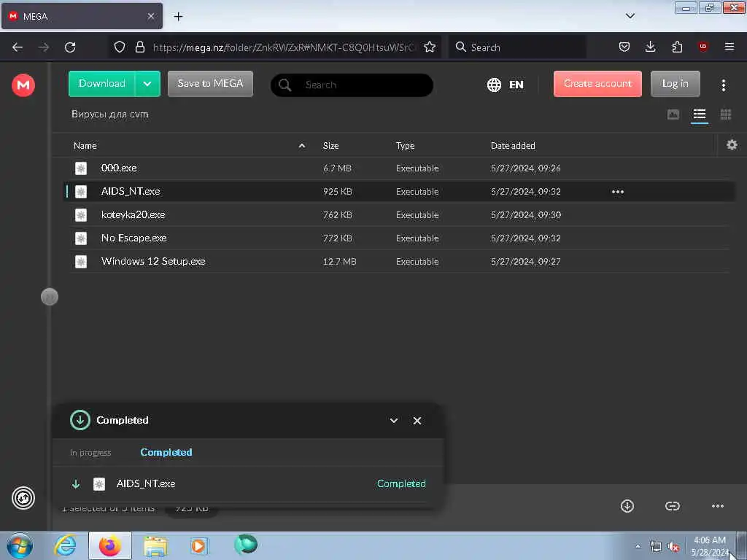Click the uBlock Origin extension icon
This screenshot has height=560, width=747.
[703, 47]
